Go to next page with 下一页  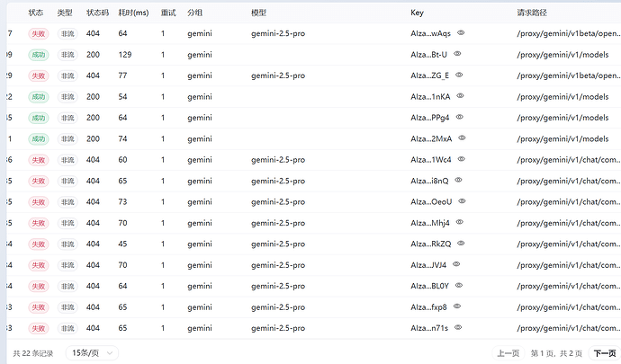point(605,353)
